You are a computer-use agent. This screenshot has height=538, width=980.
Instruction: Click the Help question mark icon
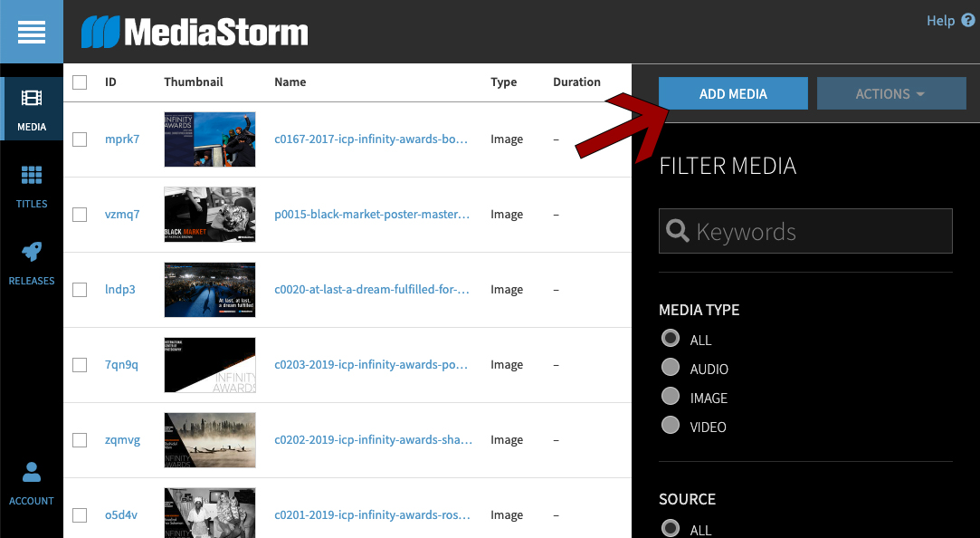(967, 20)
